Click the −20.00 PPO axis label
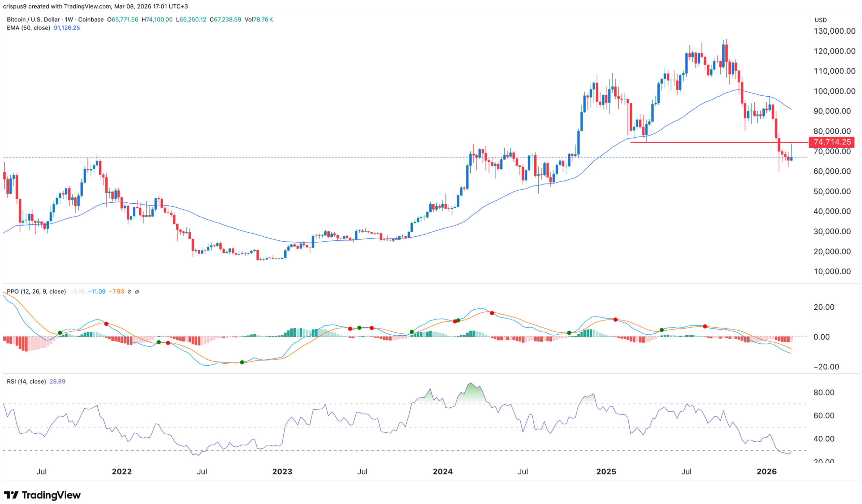The width and height of the screenshot is (862, 504). (826, 367)
